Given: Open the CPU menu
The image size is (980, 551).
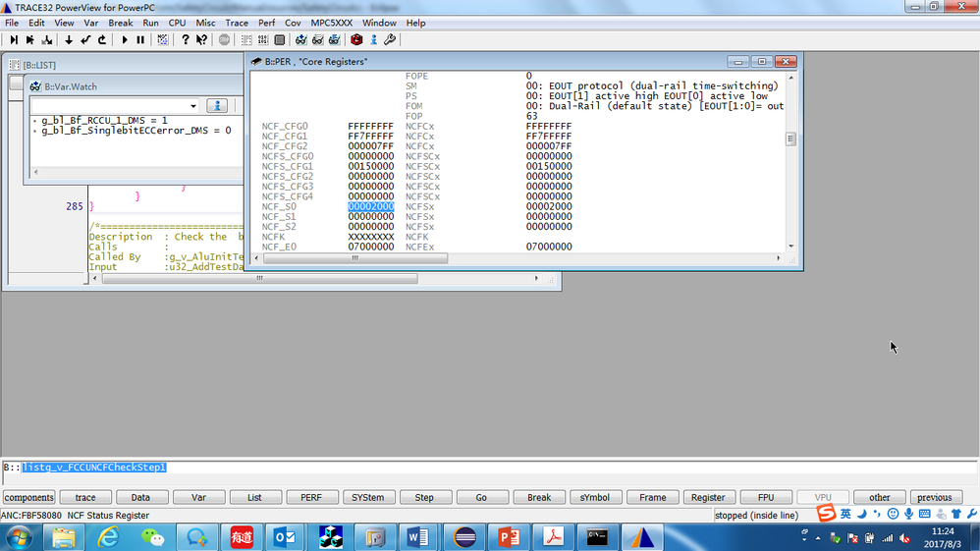Looking at the screenshot, I should (x=177, y=23).
